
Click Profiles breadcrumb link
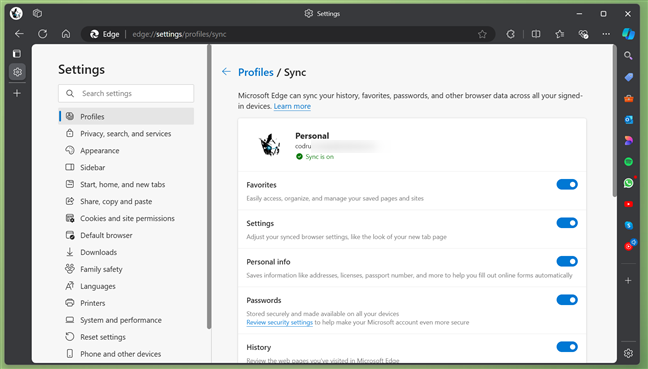click(x=255, y=72)
